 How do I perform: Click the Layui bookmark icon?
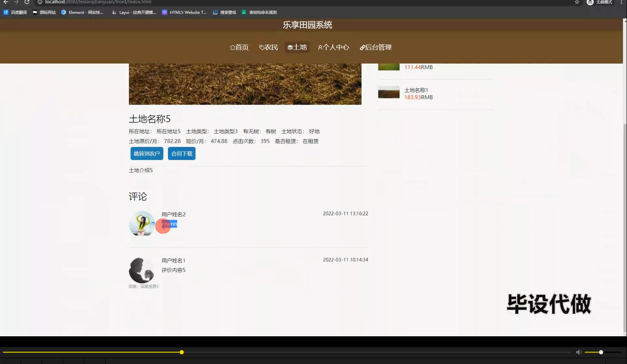click(114, 12)
